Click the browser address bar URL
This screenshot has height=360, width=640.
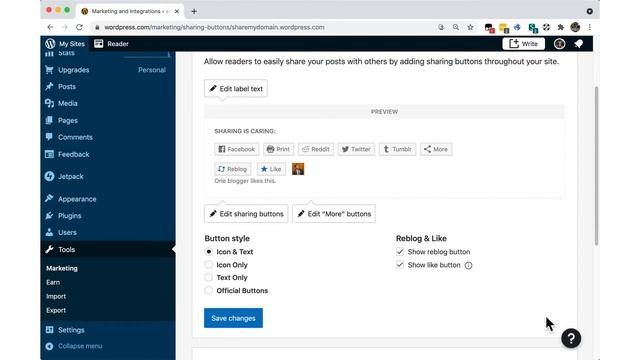point(214,27)
